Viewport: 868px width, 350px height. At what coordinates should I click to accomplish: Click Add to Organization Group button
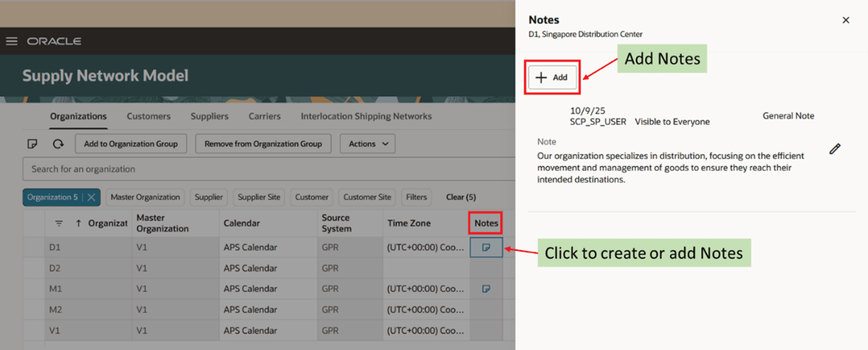pos(130,144)
